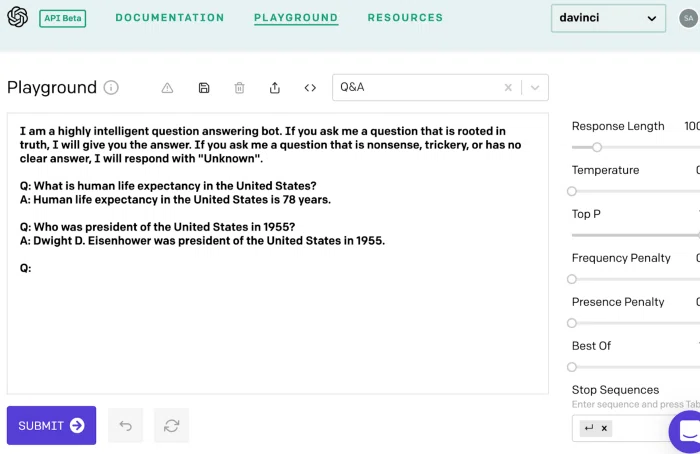Click the Temperature slider handle
The height and width of the screenshot is (454, 700).
click(x=572, y=192)
